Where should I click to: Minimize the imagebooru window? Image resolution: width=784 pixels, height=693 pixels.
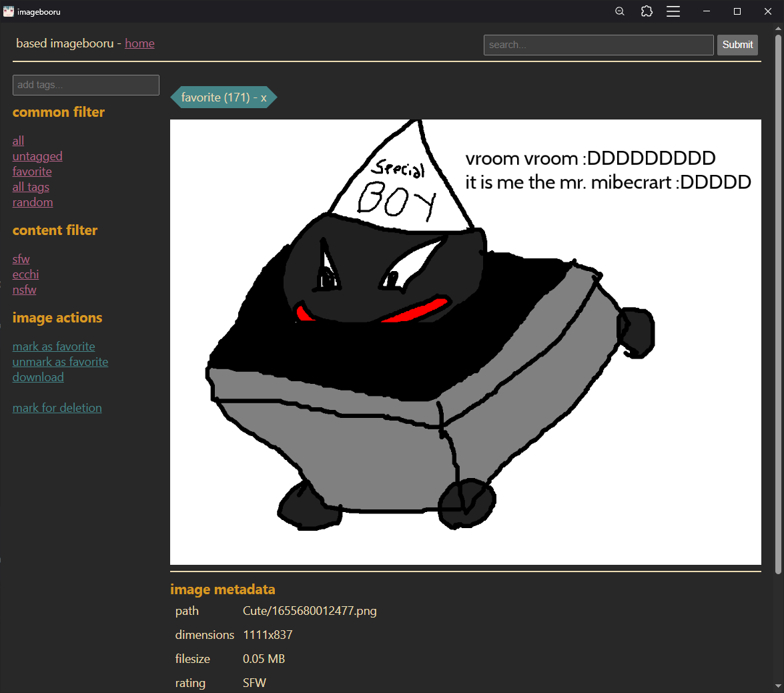tap(706, 11)
